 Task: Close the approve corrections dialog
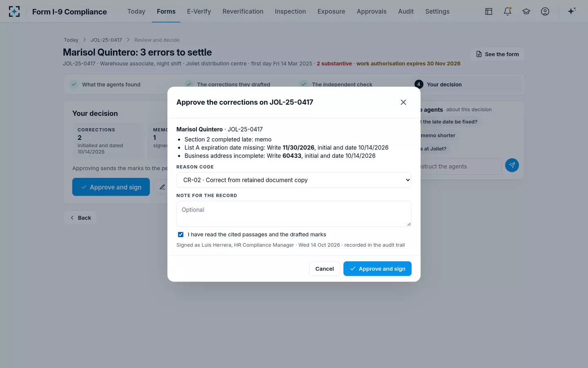[403, 102]
